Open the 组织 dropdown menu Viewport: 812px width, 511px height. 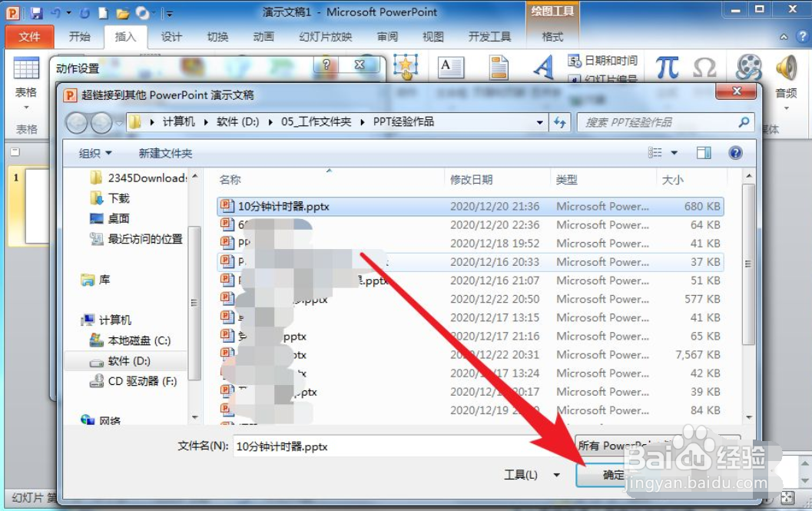pos(94,154)
